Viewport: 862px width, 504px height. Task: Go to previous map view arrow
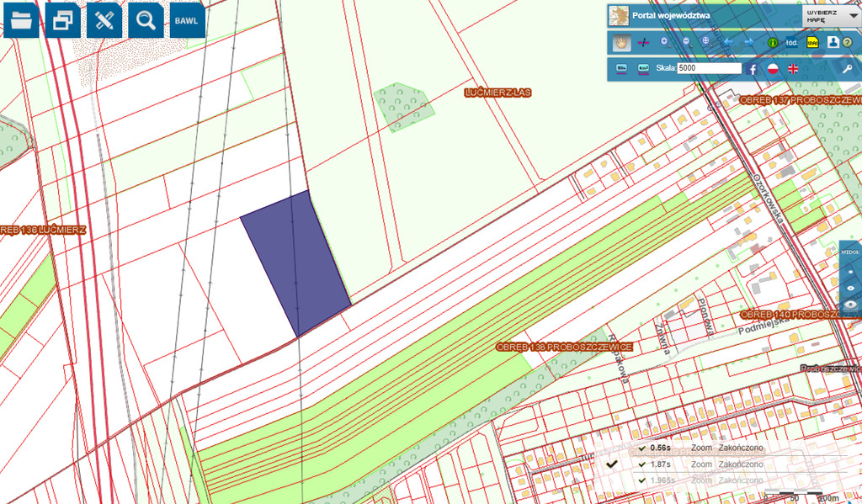pos(728,42)
